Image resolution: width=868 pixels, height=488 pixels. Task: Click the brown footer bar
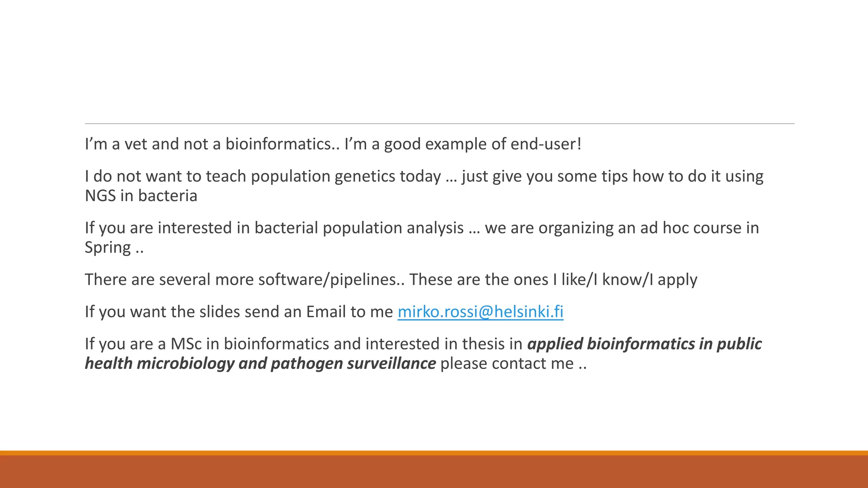pos(434,472)
